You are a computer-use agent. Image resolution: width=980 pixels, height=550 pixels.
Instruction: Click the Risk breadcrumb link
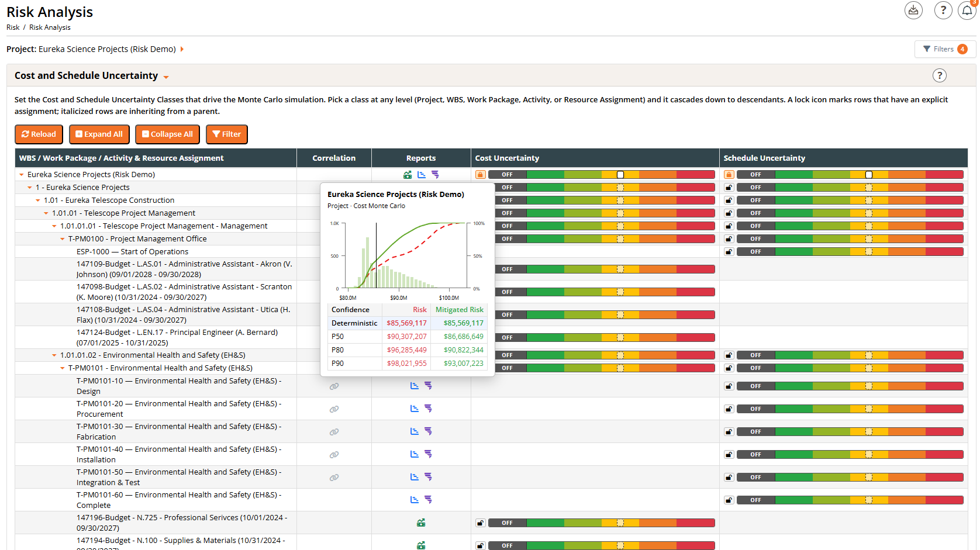pyautogui.click(x=13, y=27)
